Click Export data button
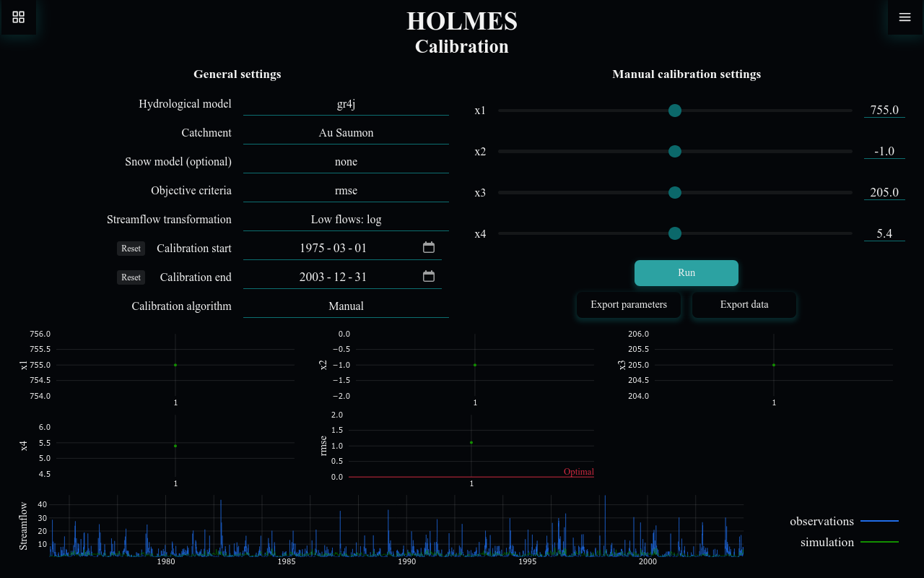The height and width of the screenshot is (578, 924). click(x=744, y=305)
